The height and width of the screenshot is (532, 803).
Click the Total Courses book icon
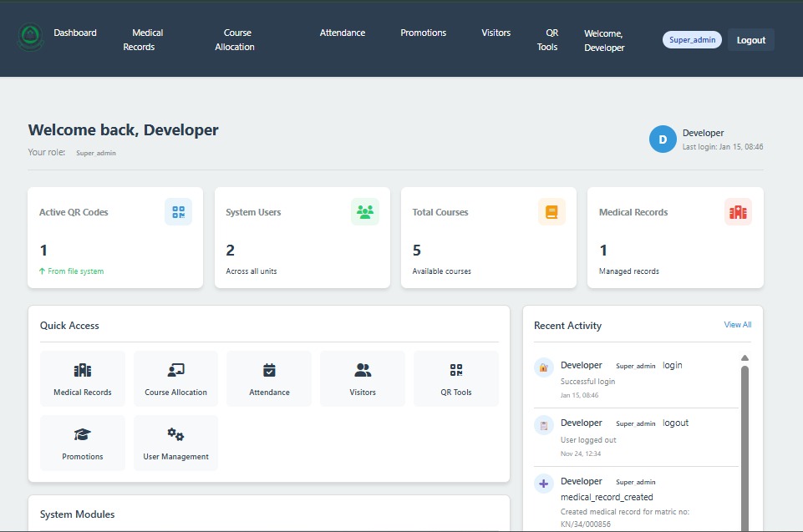click(551, 212)
